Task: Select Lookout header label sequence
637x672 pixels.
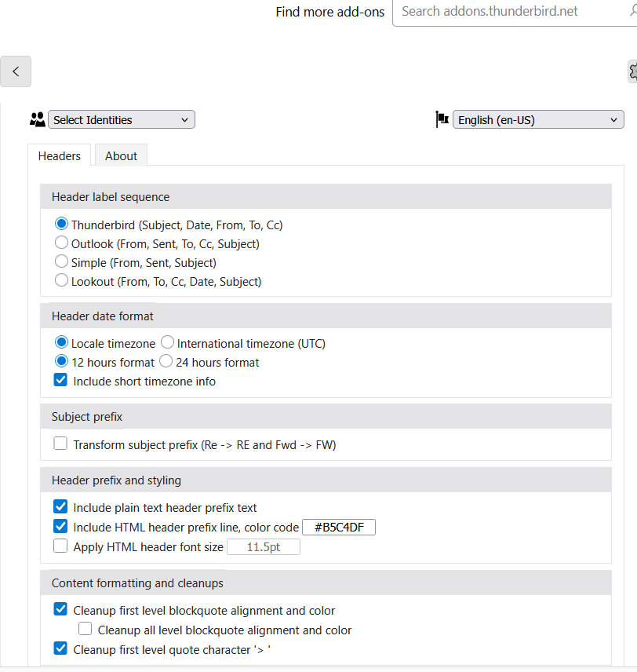Action: [61, 281]
